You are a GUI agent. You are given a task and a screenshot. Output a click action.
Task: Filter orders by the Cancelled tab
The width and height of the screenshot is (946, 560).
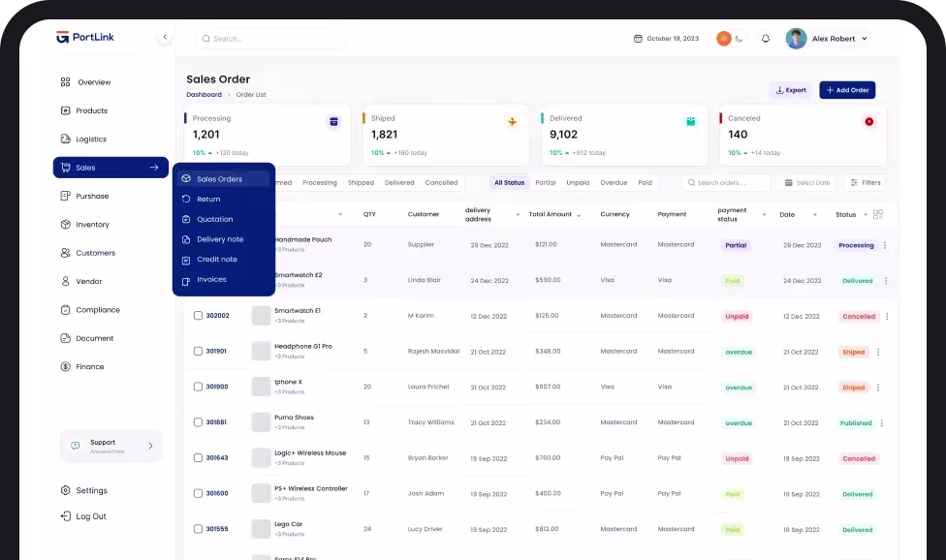[441, 183]
